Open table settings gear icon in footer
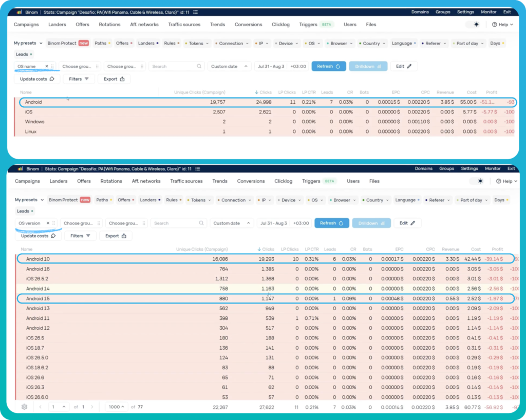 [25, 407]
